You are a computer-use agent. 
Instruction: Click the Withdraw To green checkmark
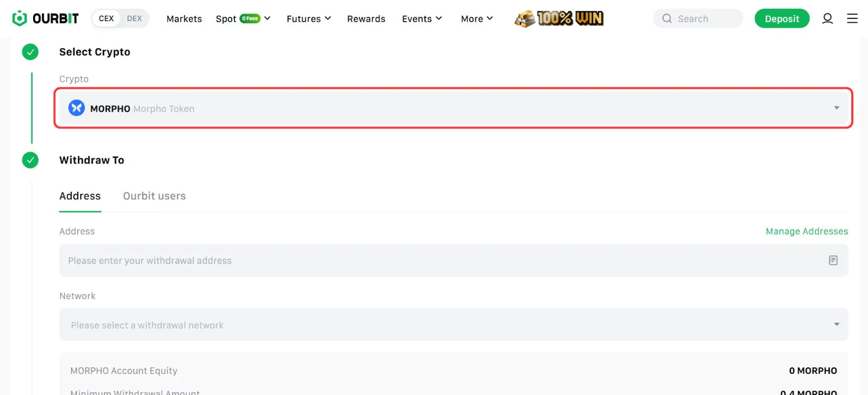(30, 160)
